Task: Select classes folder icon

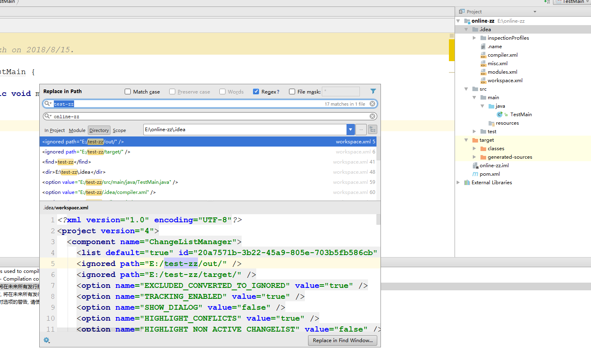Action: pyautogui.click(x=483, y=149)
